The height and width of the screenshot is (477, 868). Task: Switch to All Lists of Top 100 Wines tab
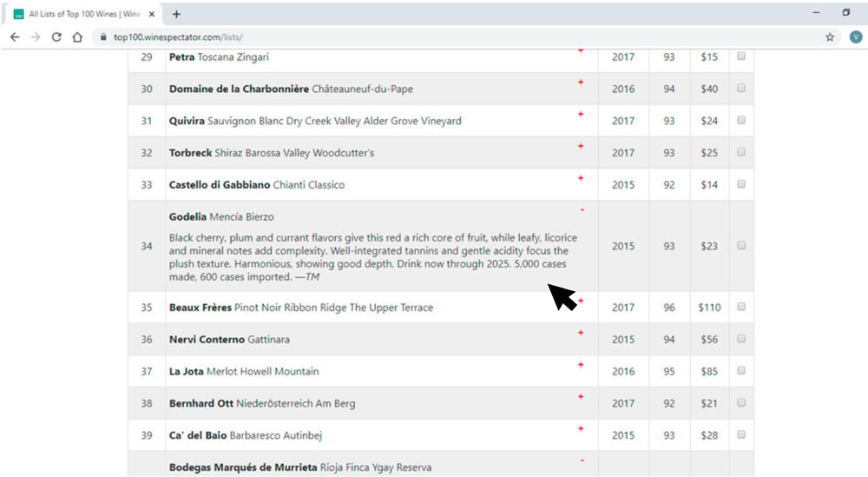click(83, 14)
